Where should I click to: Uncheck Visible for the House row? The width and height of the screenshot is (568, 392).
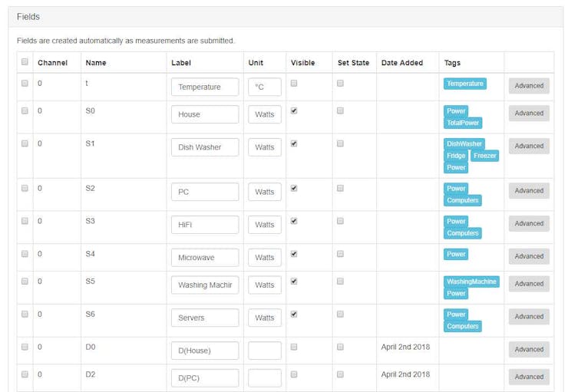pos(294,110)
